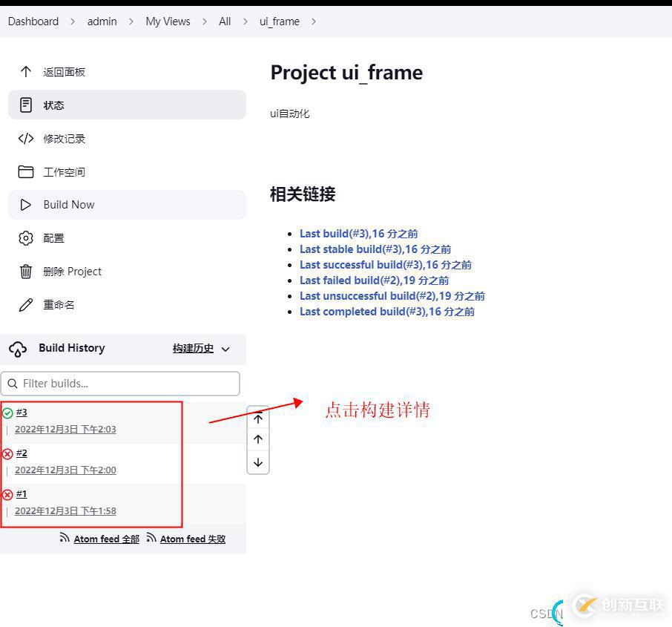
Task: Expand breadcrumb chevron after Dashboard
Action: point(73,22)
